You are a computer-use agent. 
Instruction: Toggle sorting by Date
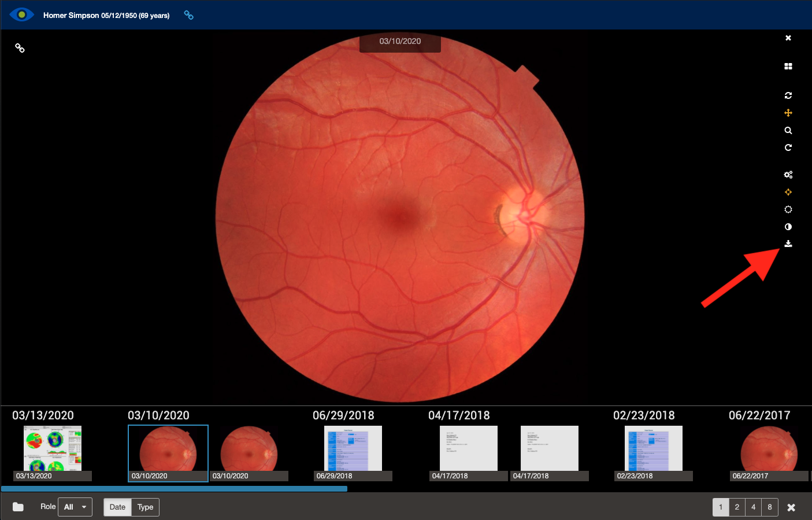pos(117,507)
